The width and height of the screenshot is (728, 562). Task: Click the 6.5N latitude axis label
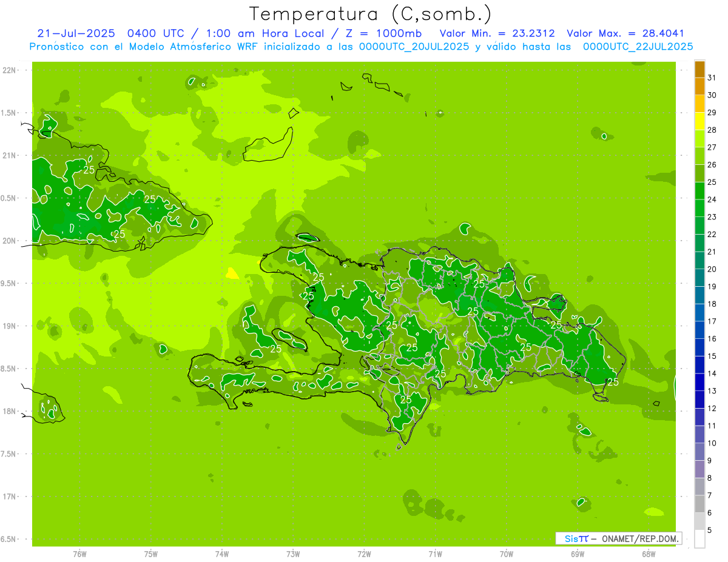click(9, 540)
